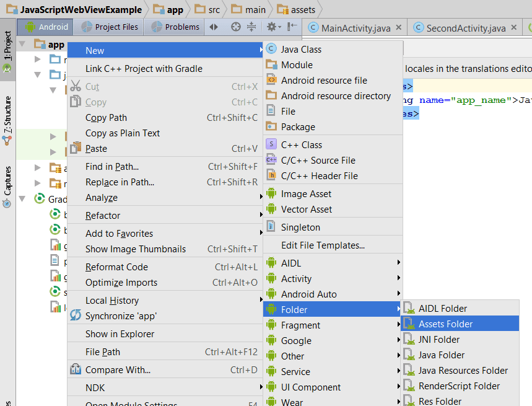Toggle the 1: Project tool window button

pos(7,51)
